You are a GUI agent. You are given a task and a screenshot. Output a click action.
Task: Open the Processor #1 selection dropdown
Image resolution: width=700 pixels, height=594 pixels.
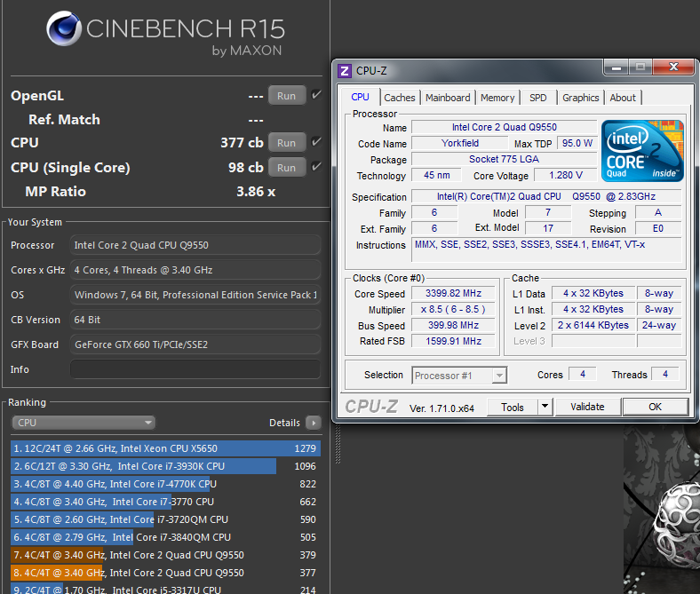click(459, 376)
